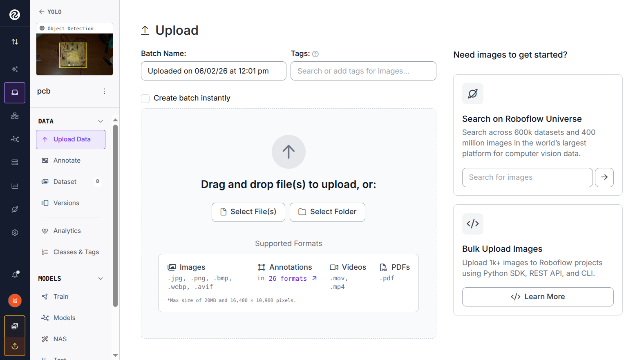Click the PDFs document icon
The width and height of the screenshot is (644, 360).
pos(383,267)
